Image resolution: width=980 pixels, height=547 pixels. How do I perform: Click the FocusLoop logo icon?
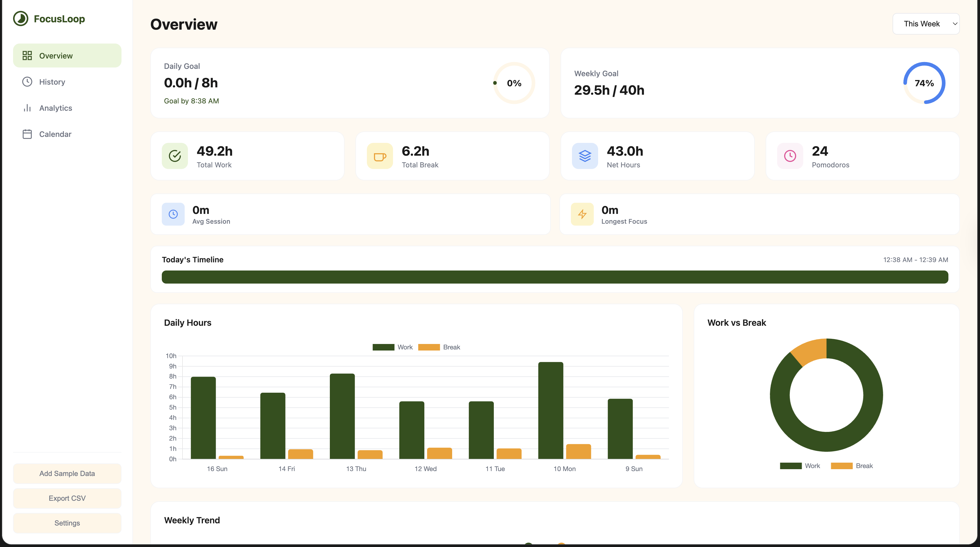[20, 19]
